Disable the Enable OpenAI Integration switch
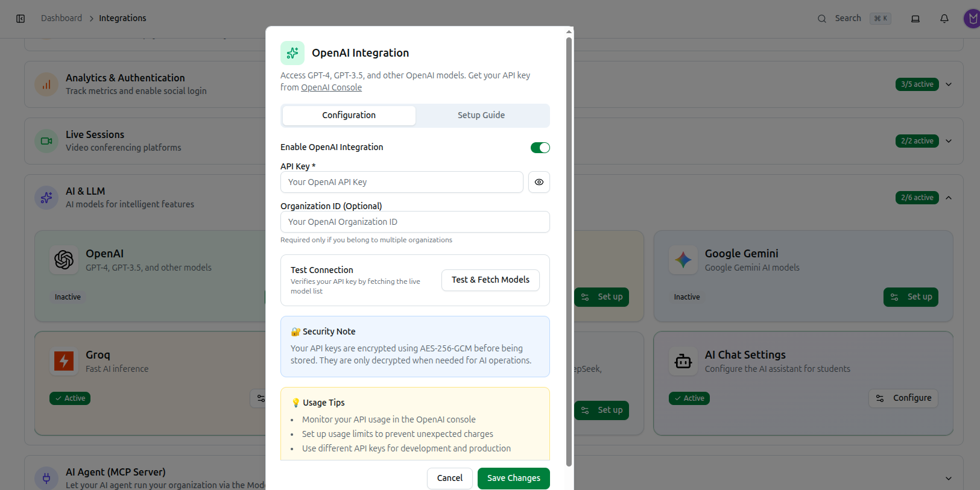Screen dimensions: 980x490 click(540, 148)
